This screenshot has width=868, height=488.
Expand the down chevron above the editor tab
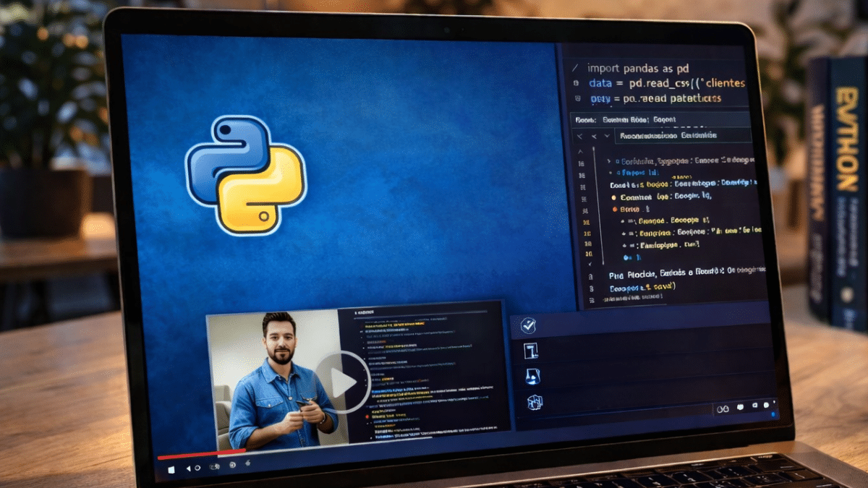(607, 136)
